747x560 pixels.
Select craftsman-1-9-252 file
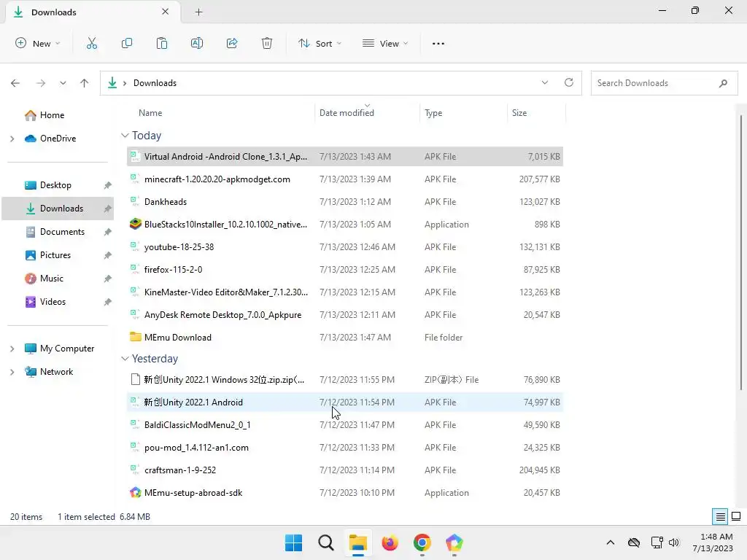[x=345, y=470]
